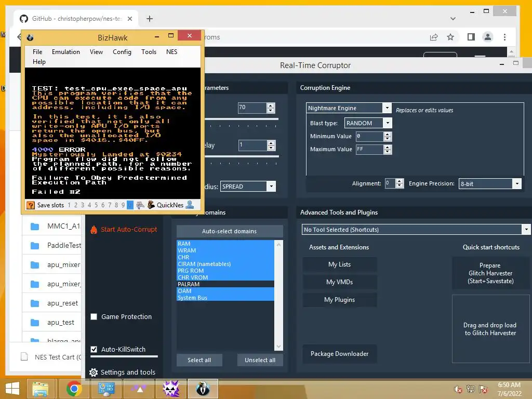Toggle PRG ROM domain selection
The height and width of the screenshot is (399, 532).
(225, 271)
